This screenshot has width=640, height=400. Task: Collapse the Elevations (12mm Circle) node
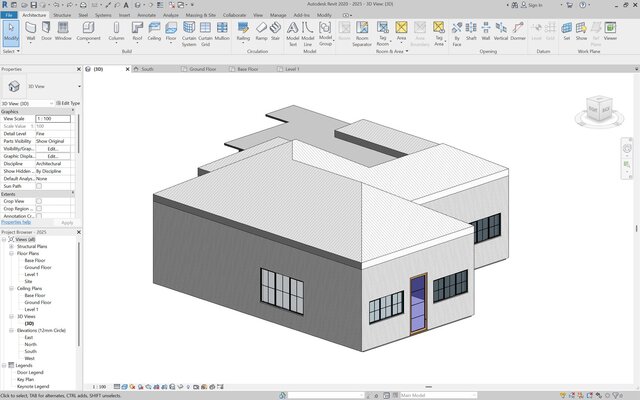pos(11,330)
